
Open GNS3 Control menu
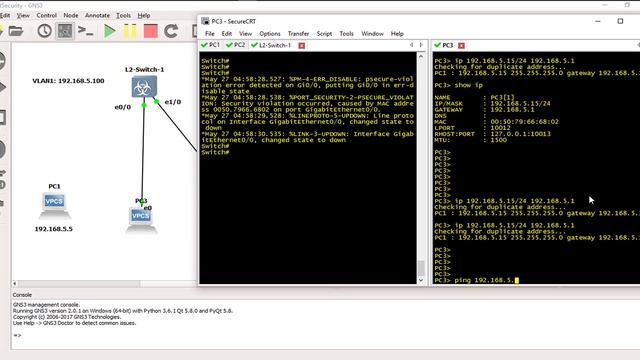point(47,16)
